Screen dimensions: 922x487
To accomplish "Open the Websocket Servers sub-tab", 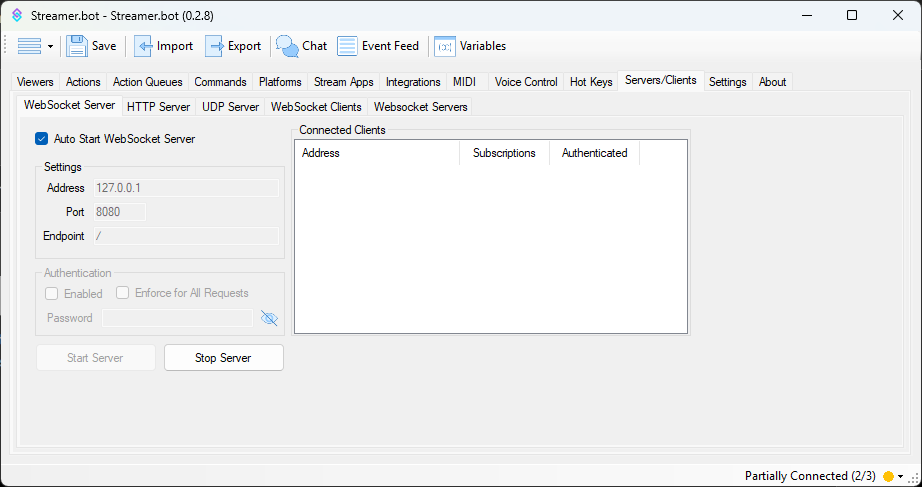I will pyautogui.click(x=420, y=106).
